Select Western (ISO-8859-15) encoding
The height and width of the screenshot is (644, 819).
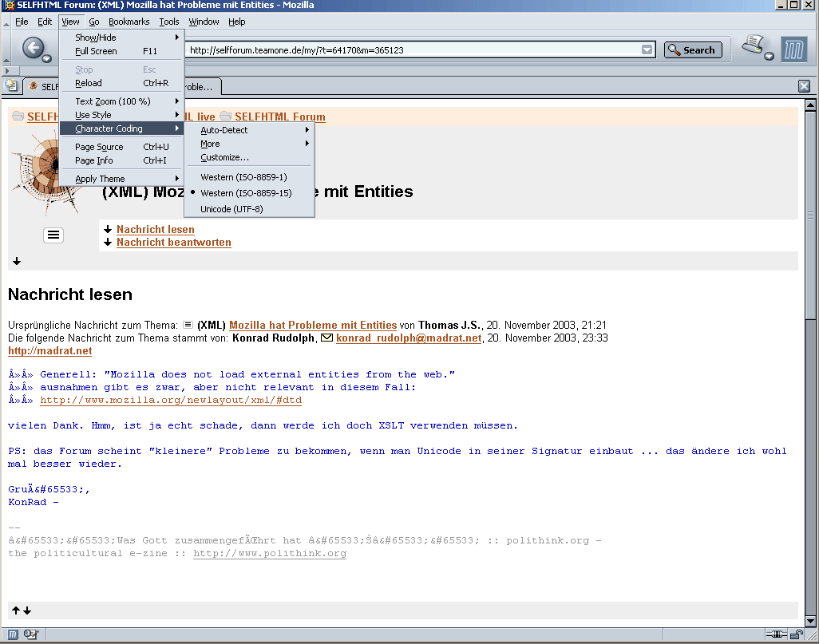pos(245,193)
